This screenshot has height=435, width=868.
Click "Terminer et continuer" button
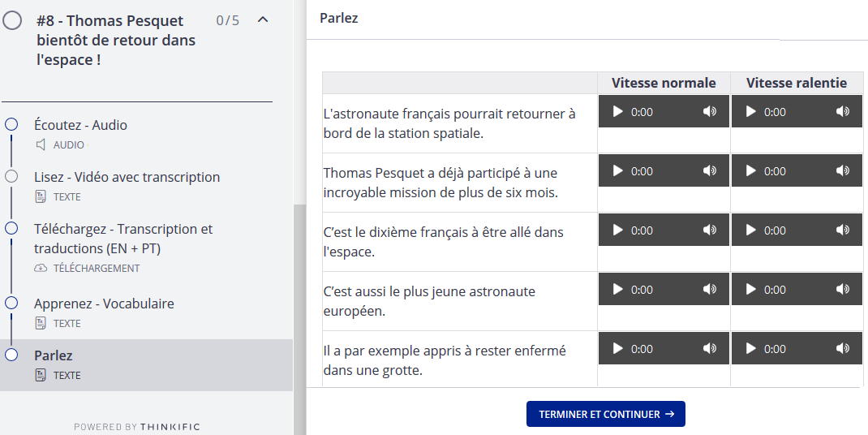605,414
